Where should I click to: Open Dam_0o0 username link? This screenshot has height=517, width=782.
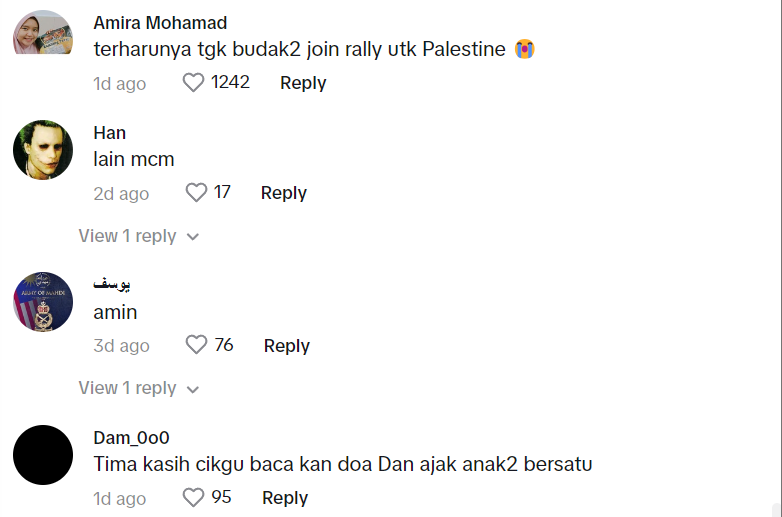pyautogui.click(x=131, y=438)
